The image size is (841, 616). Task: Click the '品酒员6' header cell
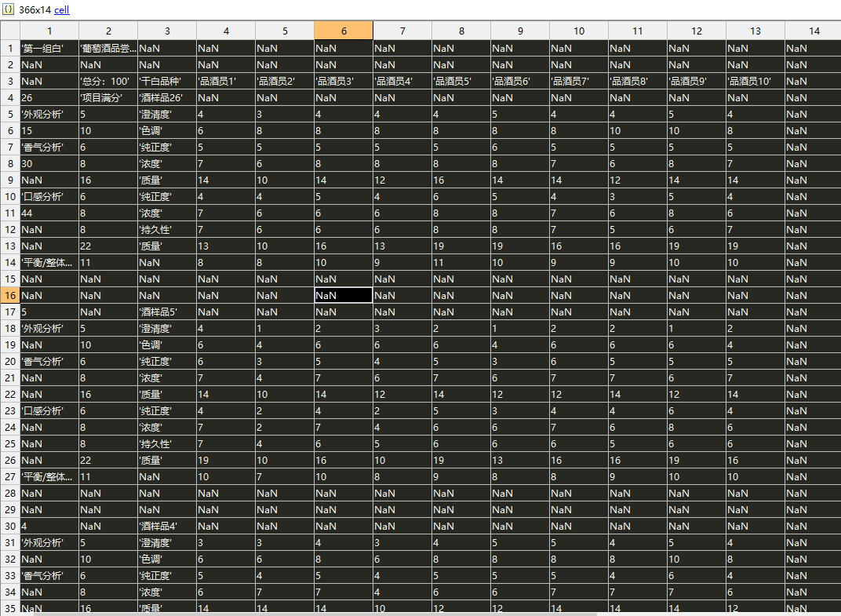[520, 81]
